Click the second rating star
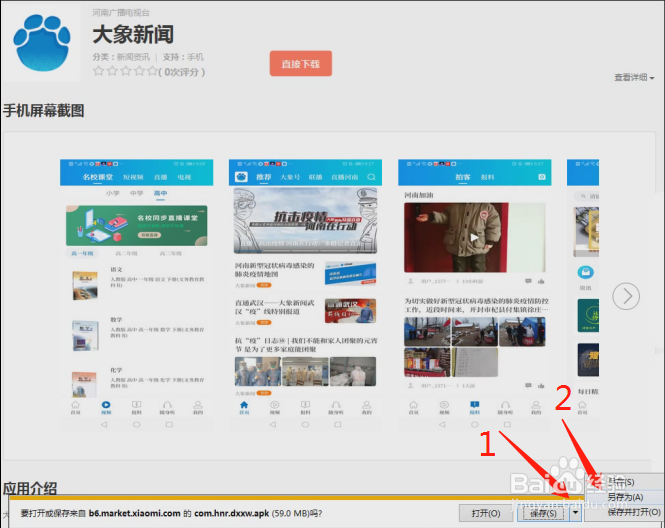 point(112,71)
